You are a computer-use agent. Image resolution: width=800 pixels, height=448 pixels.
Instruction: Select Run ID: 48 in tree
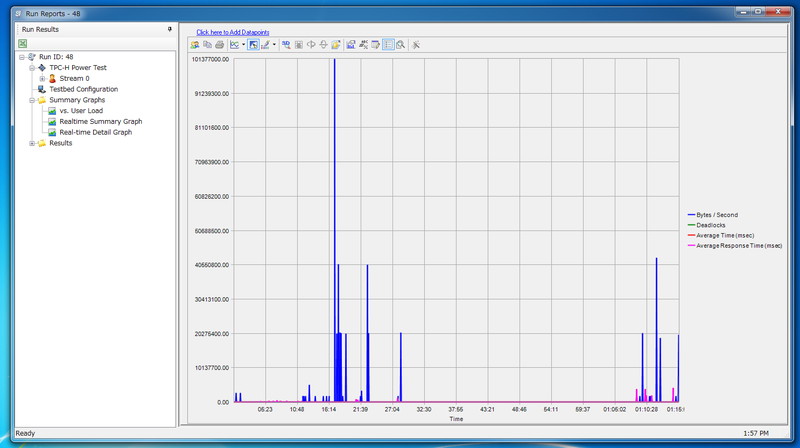click(56, 57)
